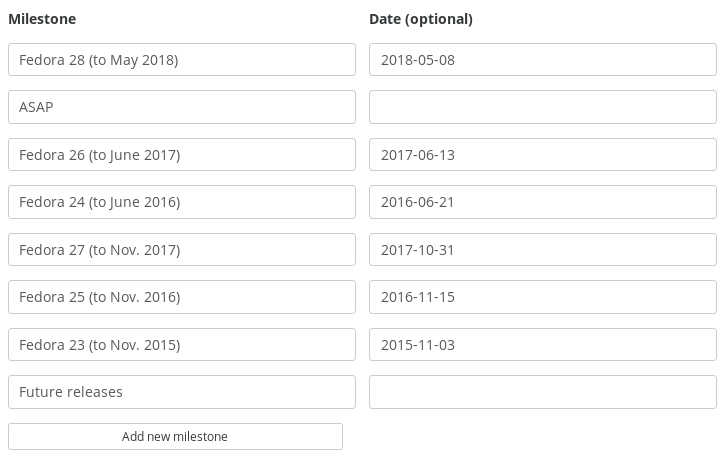Select the ASAP milestone name field

tap(182, 107)
